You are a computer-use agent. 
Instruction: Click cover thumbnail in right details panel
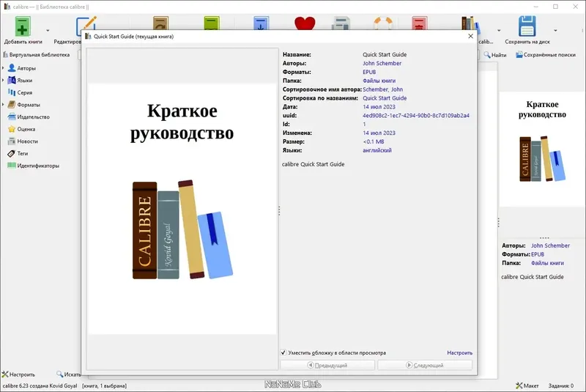542,149
